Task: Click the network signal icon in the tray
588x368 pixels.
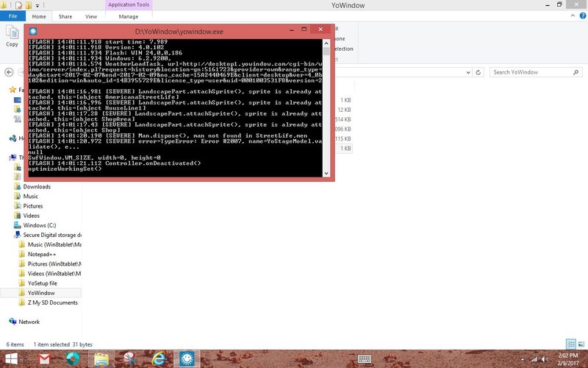Action: coord(534,359)
